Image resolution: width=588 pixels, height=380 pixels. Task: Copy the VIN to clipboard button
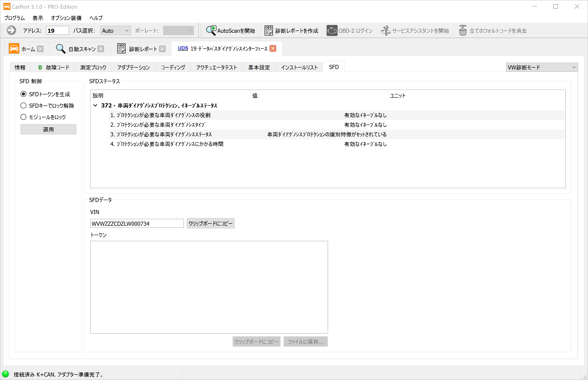pos(210,223)
